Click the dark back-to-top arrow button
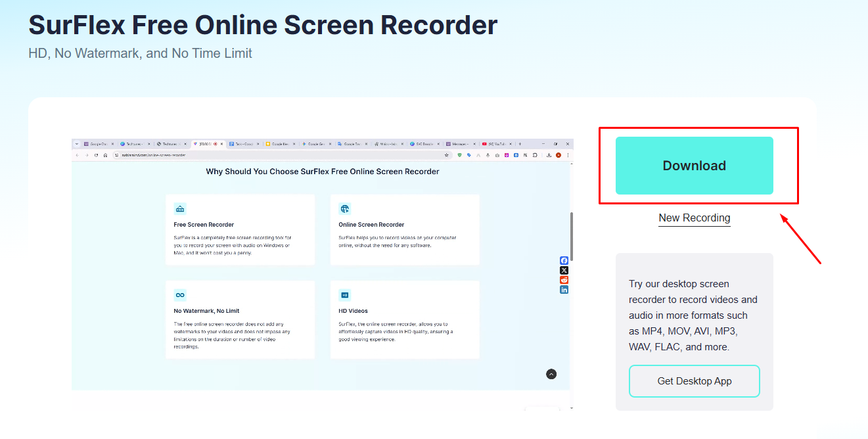 click(551, 374)
